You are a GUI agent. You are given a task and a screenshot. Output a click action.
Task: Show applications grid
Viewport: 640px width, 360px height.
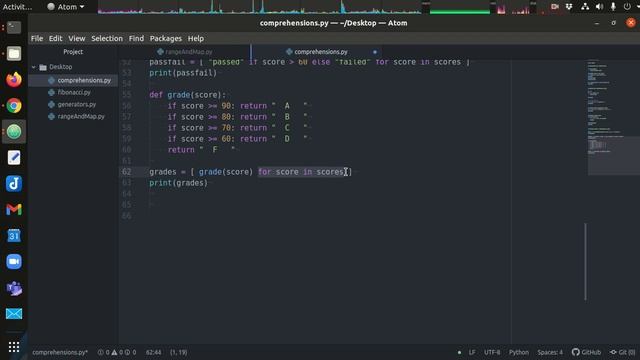click(14, 347)
